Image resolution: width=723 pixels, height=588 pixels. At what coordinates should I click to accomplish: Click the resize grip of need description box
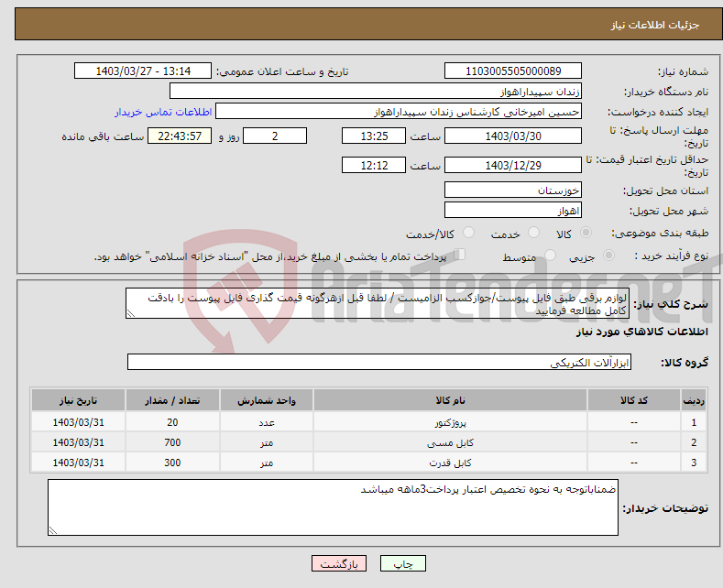point(131,313)
